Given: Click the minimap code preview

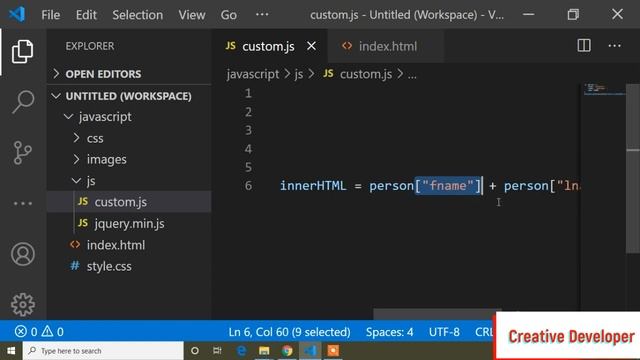Looking at the screenshot, I should (603, 90).
